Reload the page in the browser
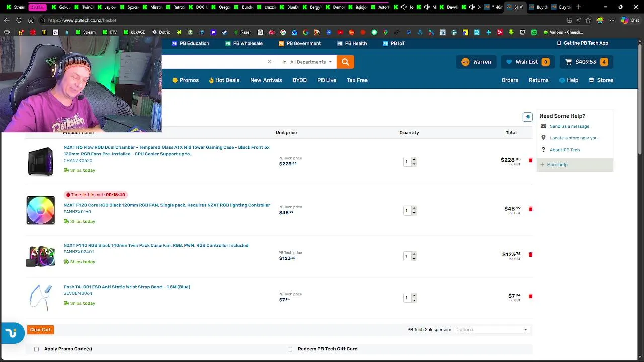644x362 pixels. (x=19, y=20)
